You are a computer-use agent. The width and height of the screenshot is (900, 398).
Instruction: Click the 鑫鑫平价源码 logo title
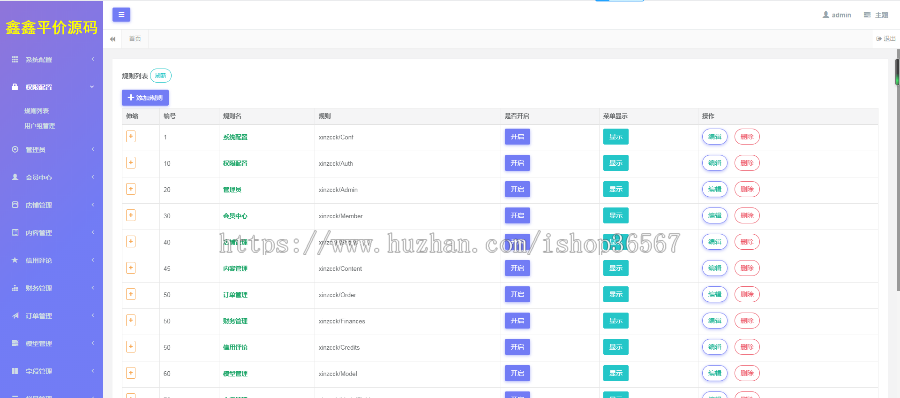pos(52,27)
